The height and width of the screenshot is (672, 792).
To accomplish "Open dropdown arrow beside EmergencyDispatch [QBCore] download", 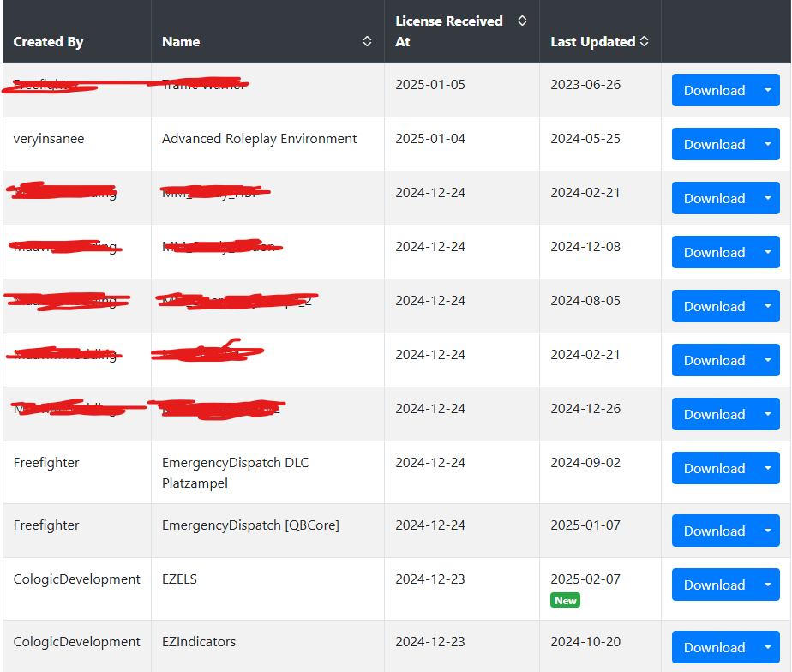I will (768, 531).
